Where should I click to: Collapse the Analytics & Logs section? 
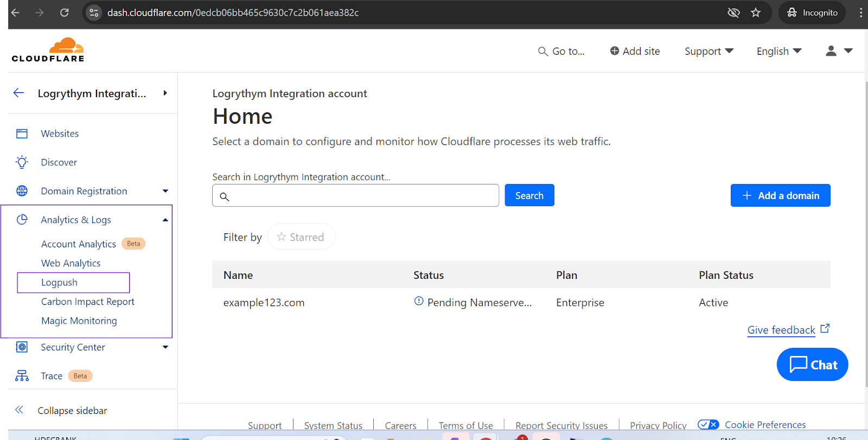165,220
